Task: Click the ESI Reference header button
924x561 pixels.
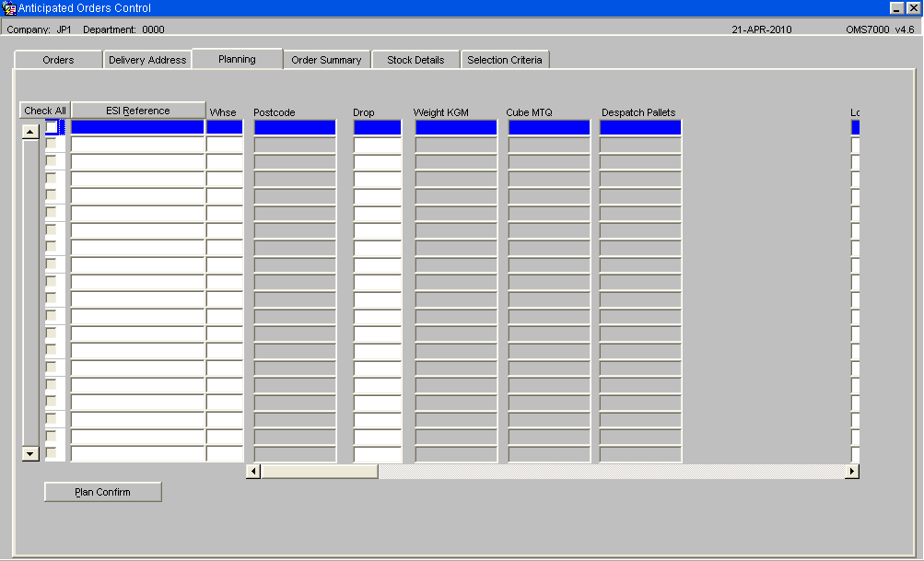Action: [138, 111]
